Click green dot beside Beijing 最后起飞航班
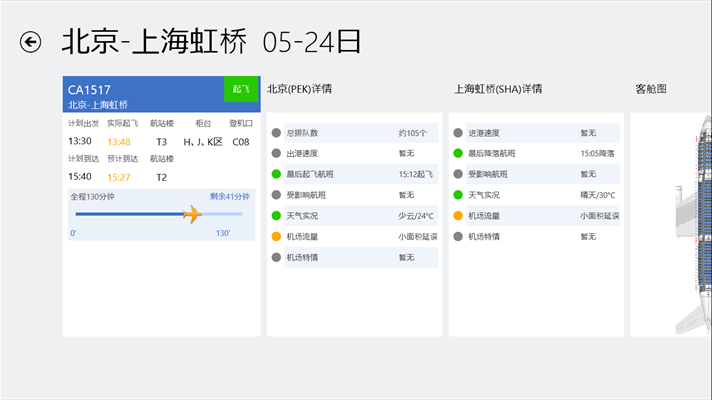Image resolution: width=712 pixels, height=400 pixels. pos(276,174)
